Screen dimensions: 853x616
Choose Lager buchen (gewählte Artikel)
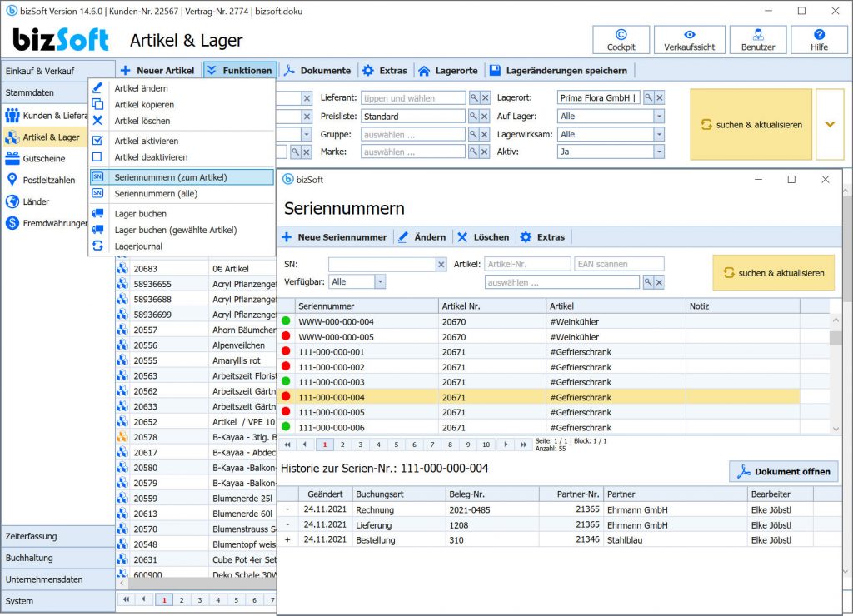(182, 230)
